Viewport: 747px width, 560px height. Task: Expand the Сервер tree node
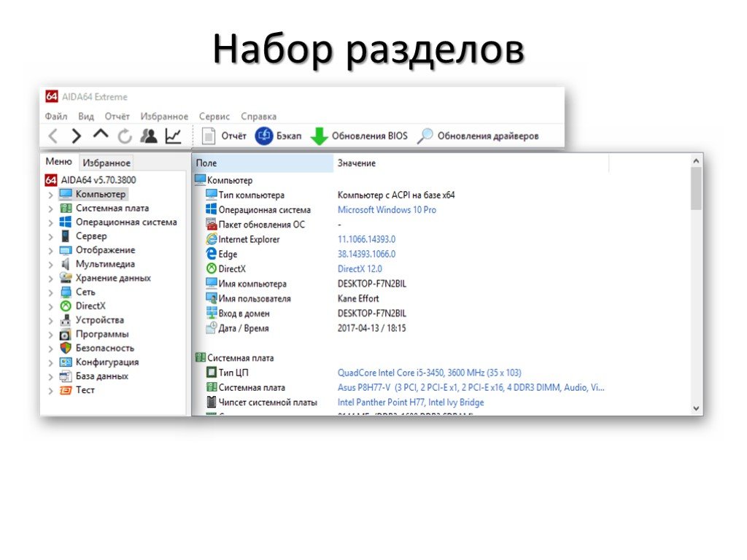point(50,237)
